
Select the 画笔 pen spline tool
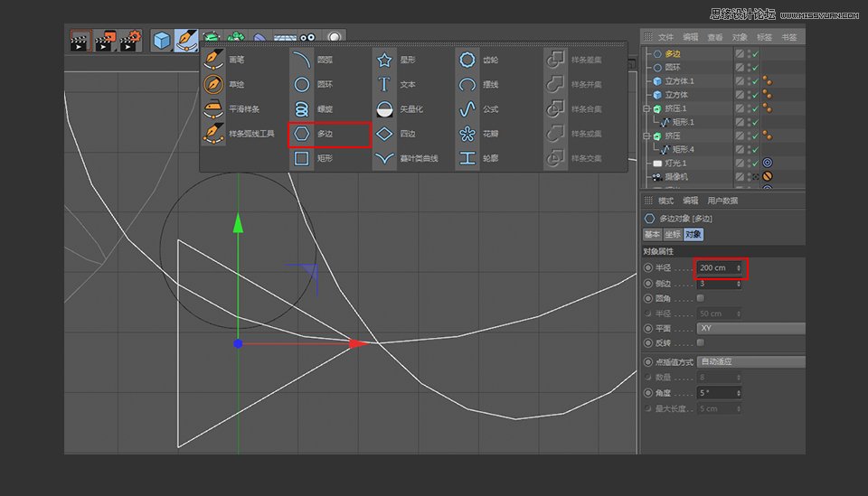(224, 59)
